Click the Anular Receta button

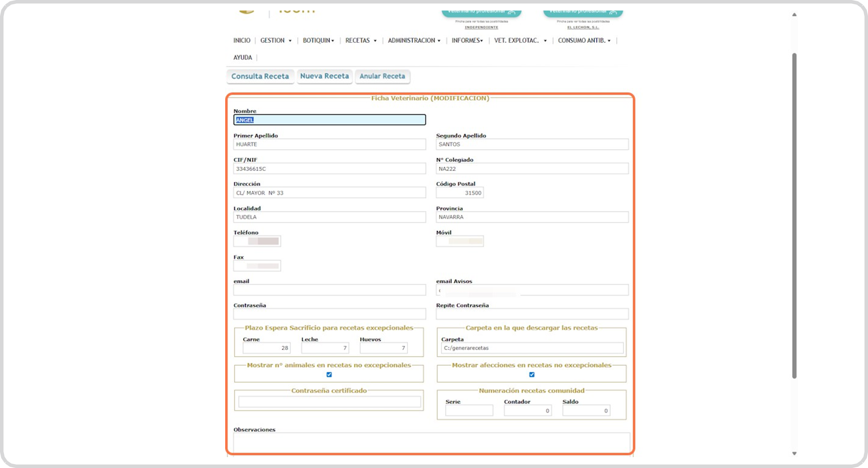click(382, 76)
